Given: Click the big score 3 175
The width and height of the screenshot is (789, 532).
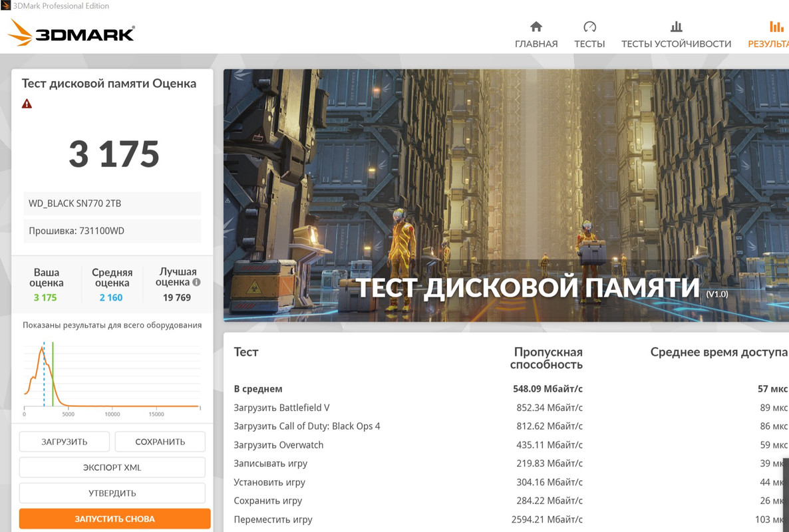Looking at the screenshot, I should click(x=114, y=154).
